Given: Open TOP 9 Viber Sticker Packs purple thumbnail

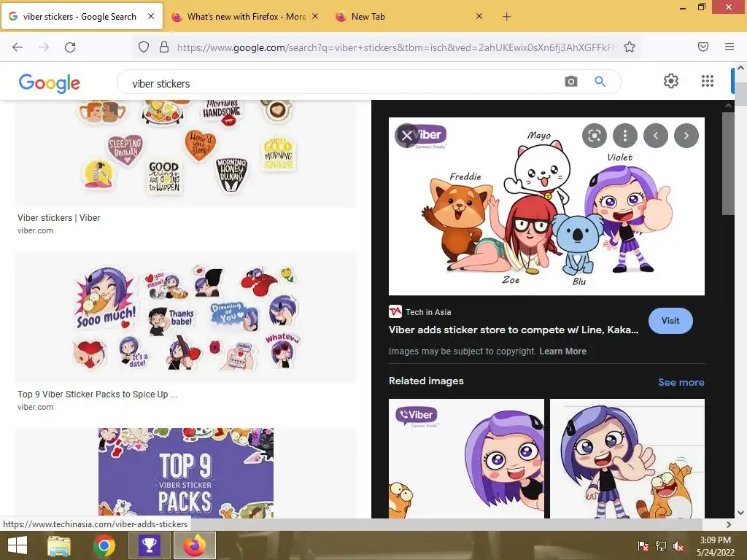Looking at the screenshot, I should [186, 472].
